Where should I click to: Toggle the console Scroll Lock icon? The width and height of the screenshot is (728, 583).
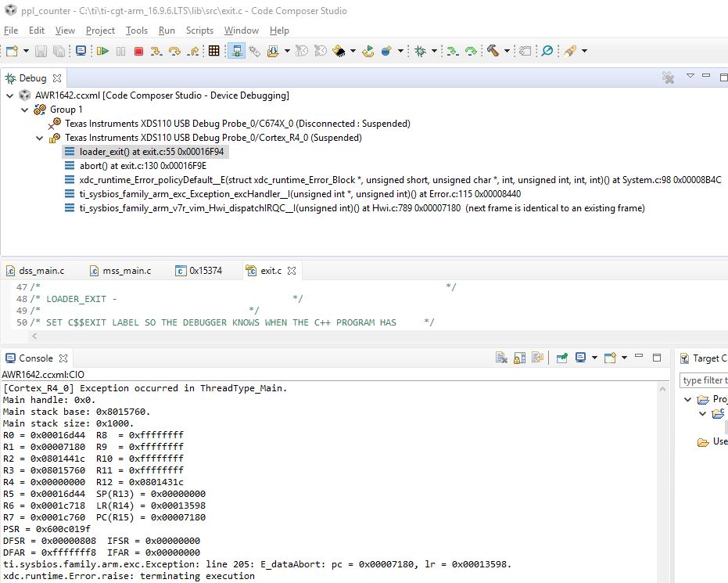coord(519,358)
